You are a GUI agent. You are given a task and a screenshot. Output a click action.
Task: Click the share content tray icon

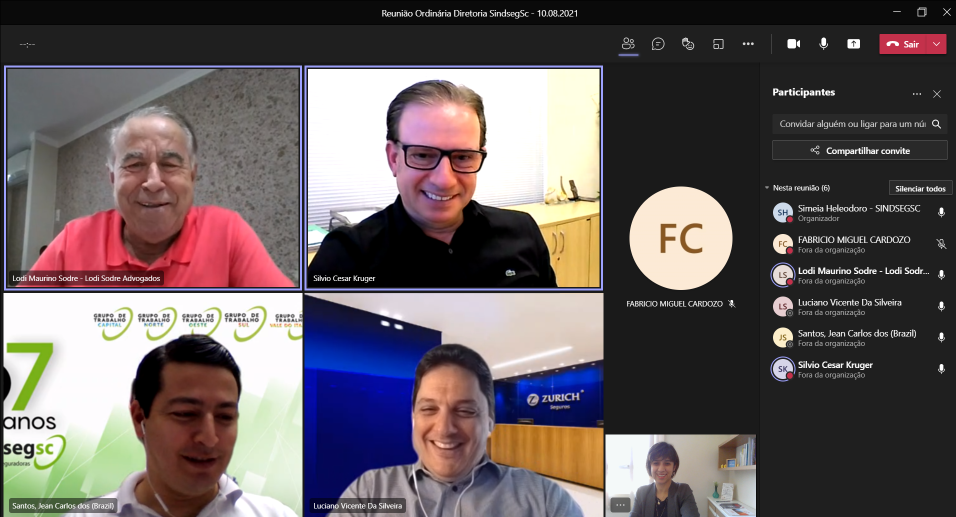[853, 44]
